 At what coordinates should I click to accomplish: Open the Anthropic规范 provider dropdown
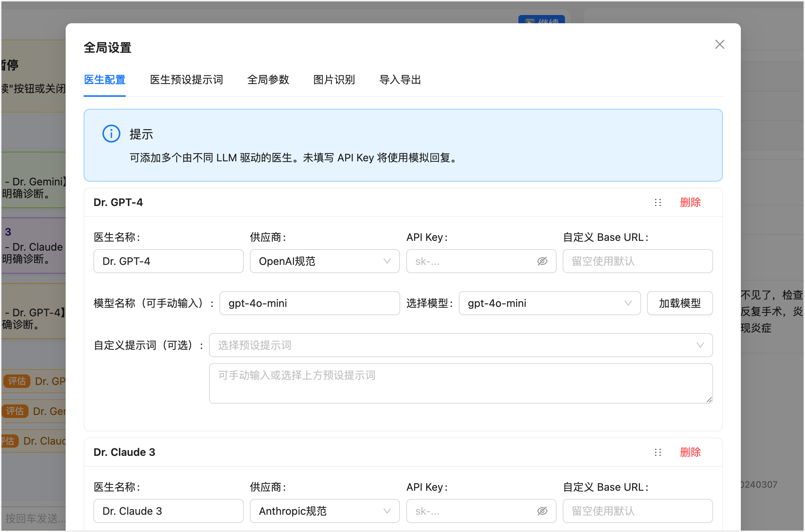[324, 511]
